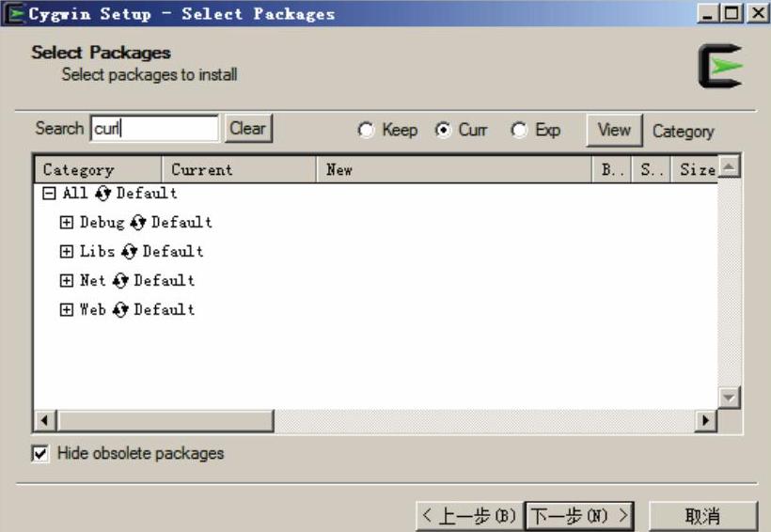Screen dimensions: 771x532
Task: Click the Clear search button
Action: (x=248, y=129)
